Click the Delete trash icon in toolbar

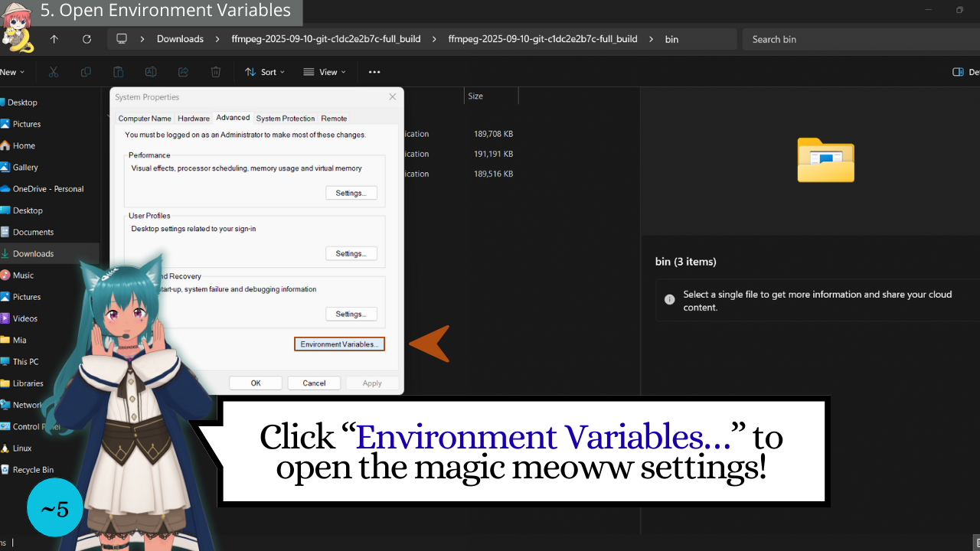click(216, 72)
